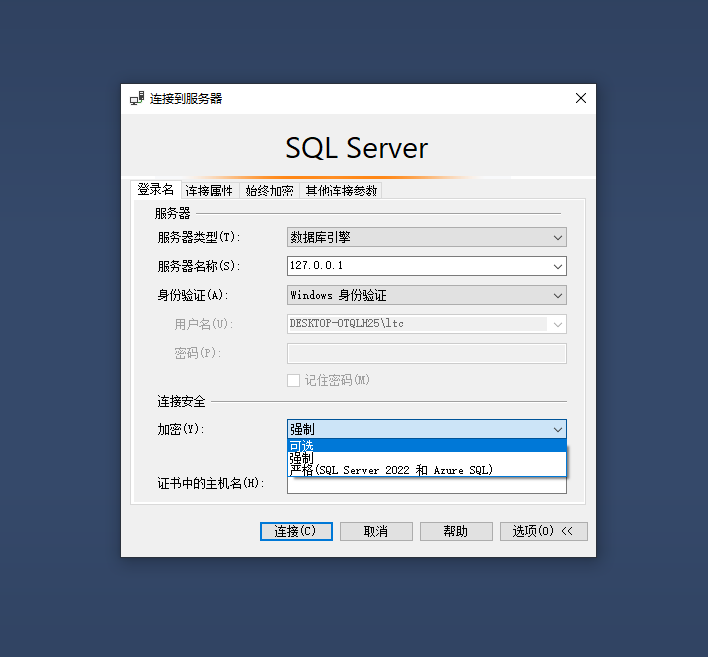The width and height of the screenshot is (708, 657).
Task: Close the 连接到服务器 dialog
Action: 580,98
